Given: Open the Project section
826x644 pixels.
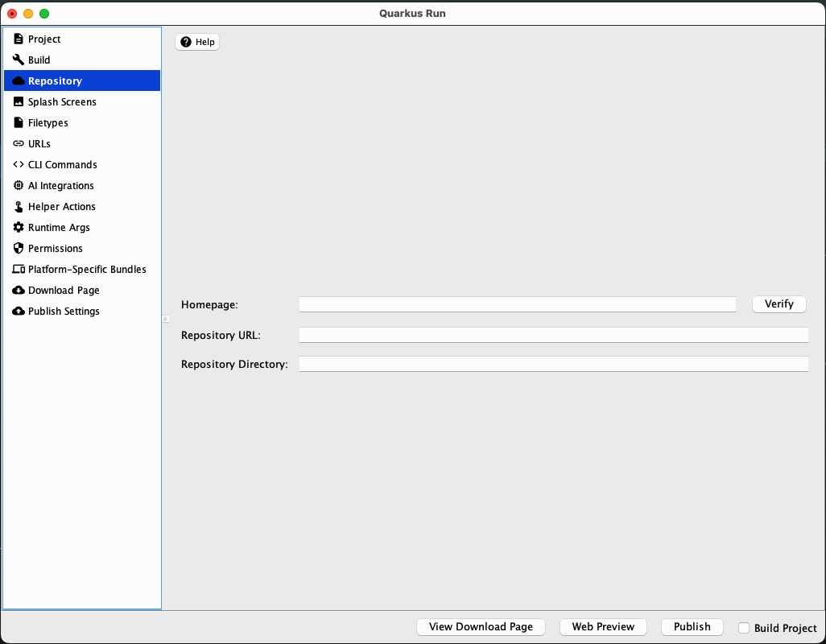Looking at the screenshot, I should (x=82, y=39).
